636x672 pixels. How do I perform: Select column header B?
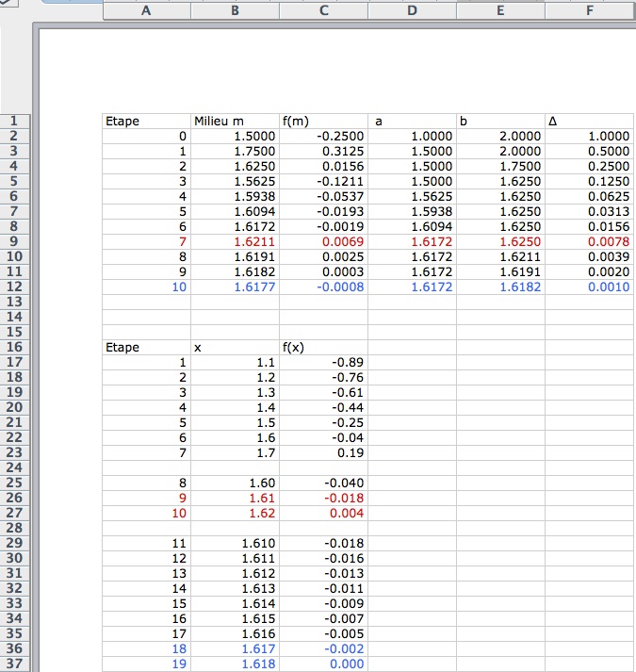[235, 11]
